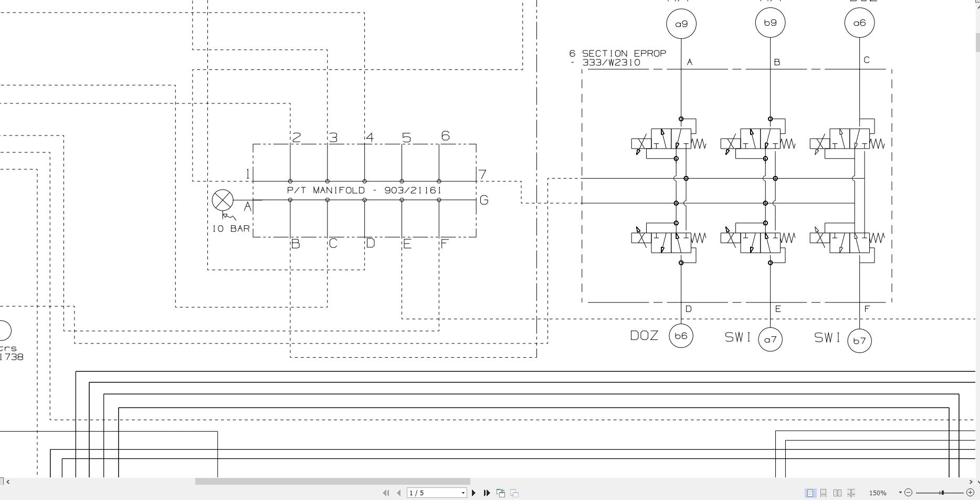Click the a7 port circle
The width and height of the screenshot is (980, 500).
pyautogui.click(x=770, y=339)
